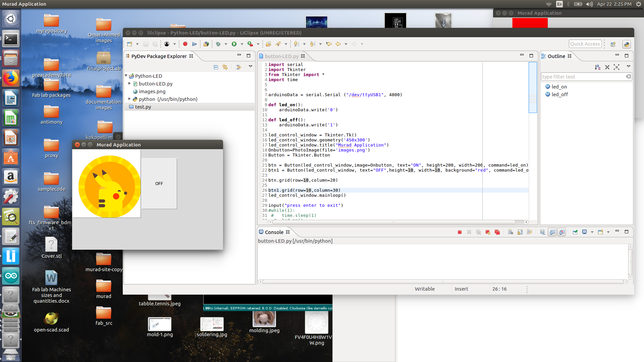This screenshot has width=644, height=362.
Task: Open dropdown arrow next to Run button
Action: click(242, 44)
